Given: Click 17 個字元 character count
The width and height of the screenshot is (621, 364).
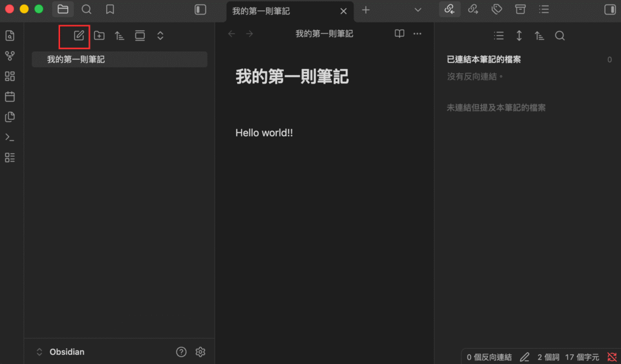Looking at the screenshot, I should [582, 357].
